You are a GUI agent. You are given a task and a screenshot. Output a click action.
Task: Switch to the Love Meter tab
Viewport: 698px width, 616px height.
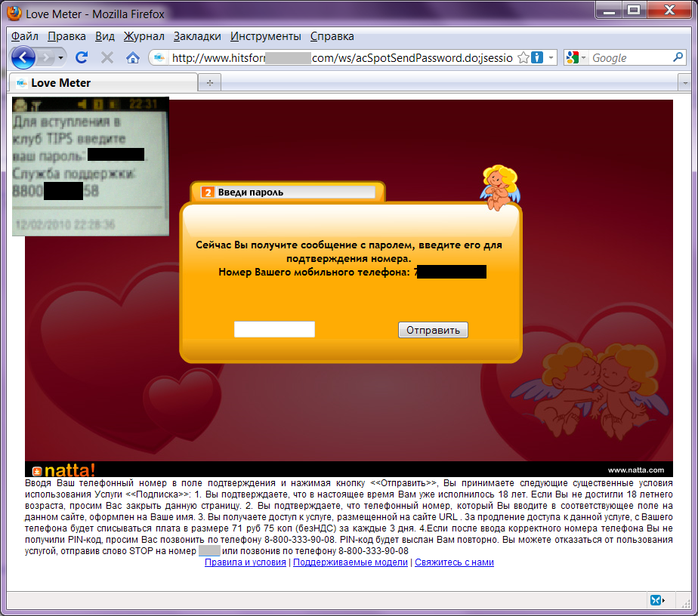(x=60, y=82)
